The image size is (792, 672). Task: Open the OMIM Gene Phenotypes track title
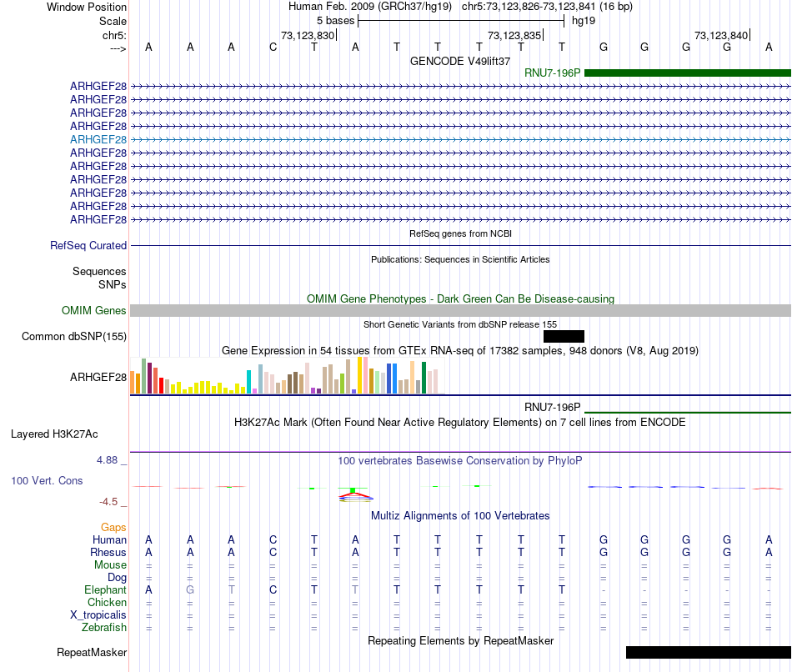tap(460, 298)
